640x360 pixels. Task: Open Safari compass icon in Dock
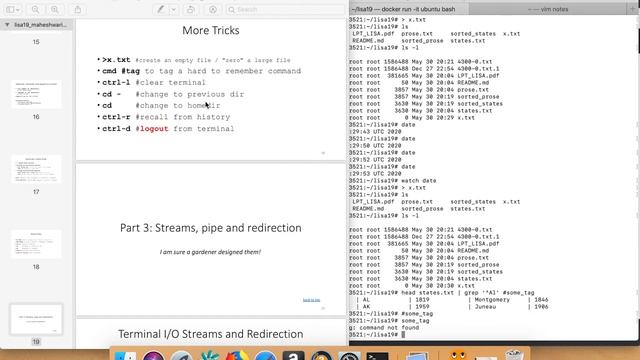coord(265,356)
